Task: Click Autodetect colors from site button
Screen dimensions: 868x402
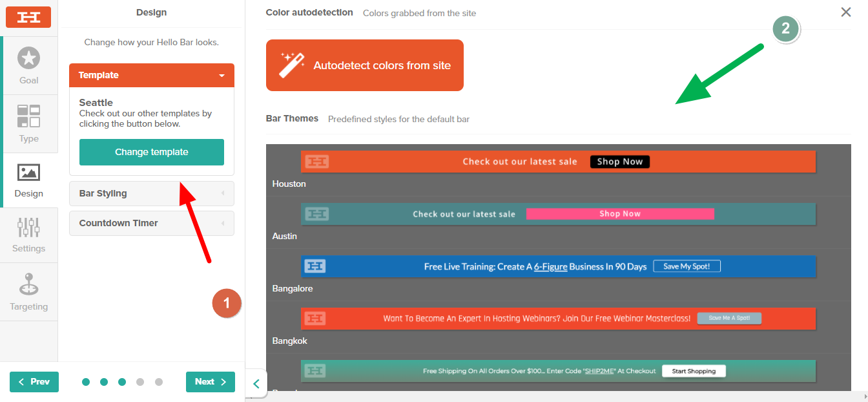Action: (x=365, y=65)
